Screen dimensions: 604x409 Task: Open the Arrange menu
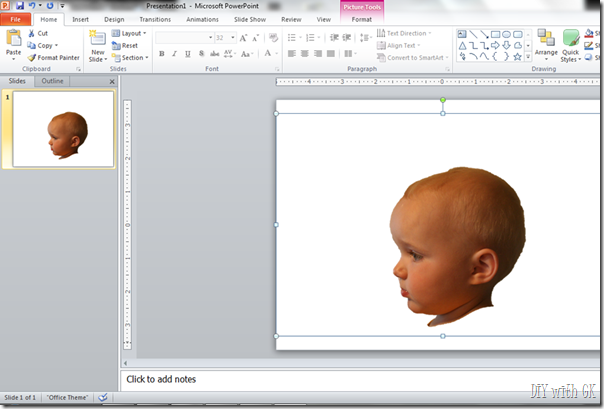tap(546, 45)
